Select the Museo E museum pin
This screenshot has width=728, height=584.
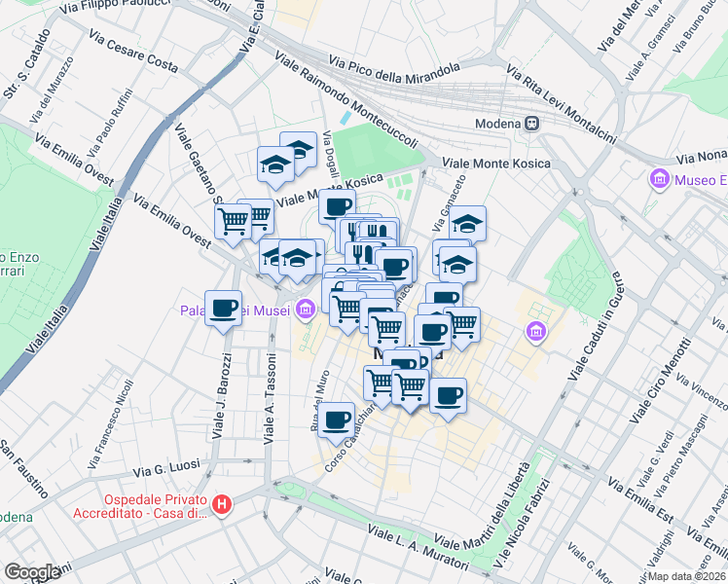[x=660, y=179]
